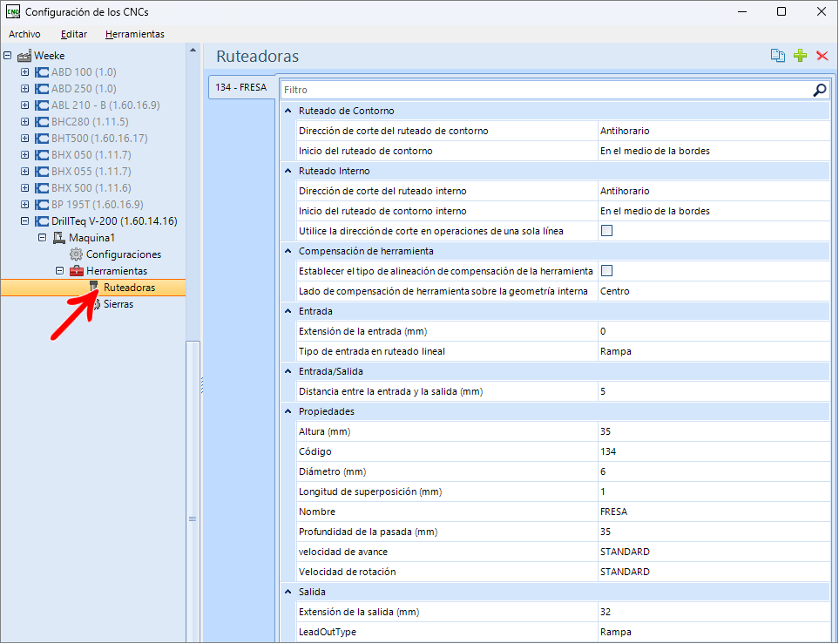The width and height of the screenshot is (839, 644).
Task: Collapse the Ruteado Interno section
Action: 288,171
